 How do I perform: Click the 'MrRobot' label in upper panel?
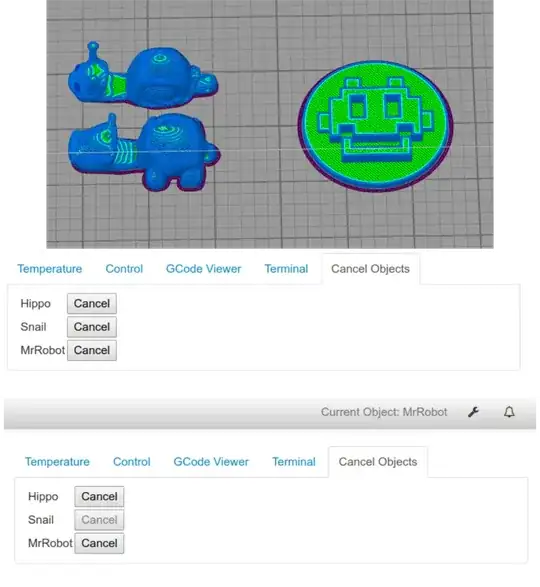(x=43, y=350)
